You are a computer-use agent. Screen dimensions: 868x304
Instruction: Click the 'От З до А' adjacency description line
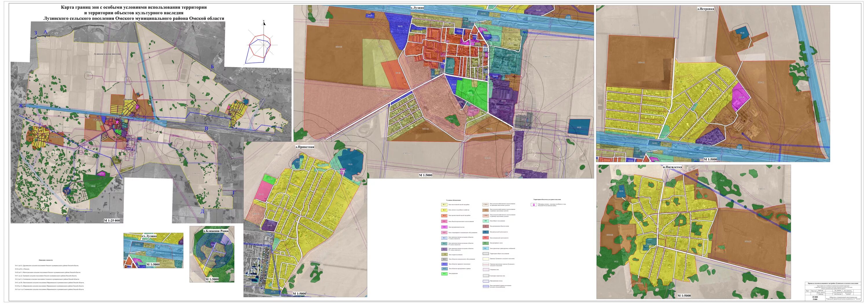tap(49, 290)
